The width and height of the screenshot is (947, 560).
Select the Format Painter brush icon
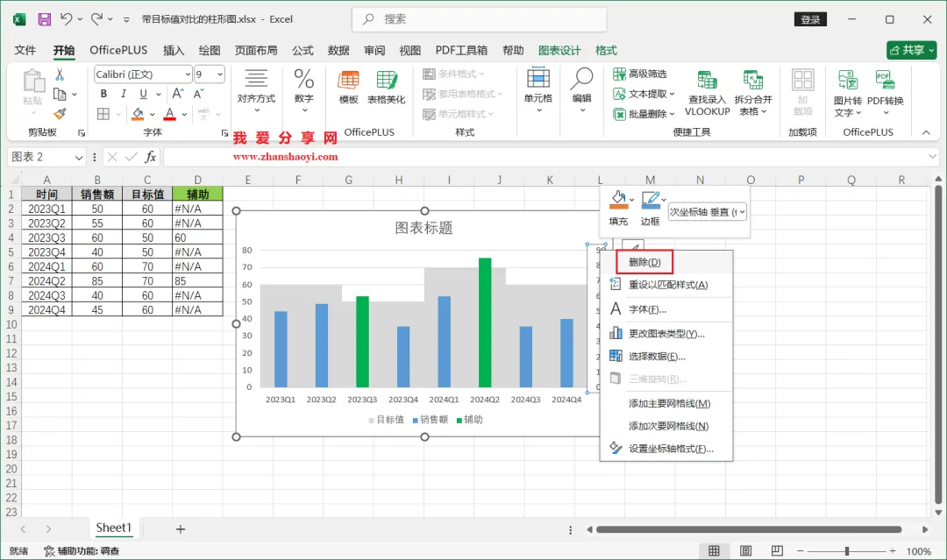(x=60, y=113)
